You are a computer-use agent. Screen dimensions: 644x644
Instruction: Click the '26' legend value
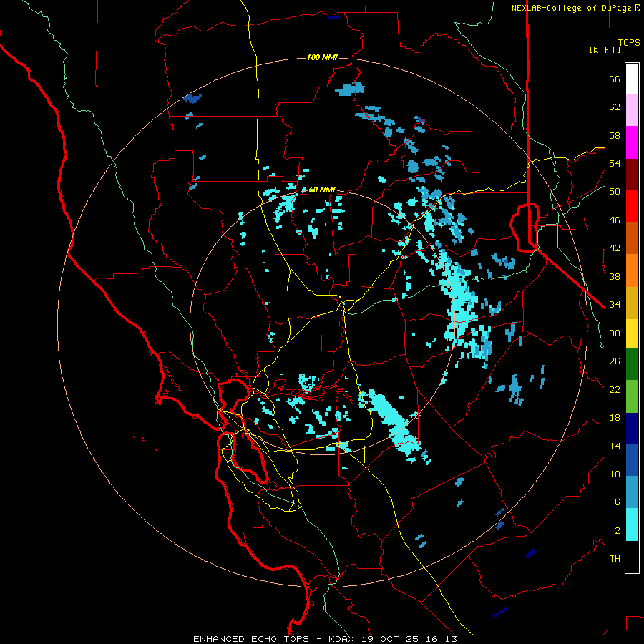[x=615, y=361]
